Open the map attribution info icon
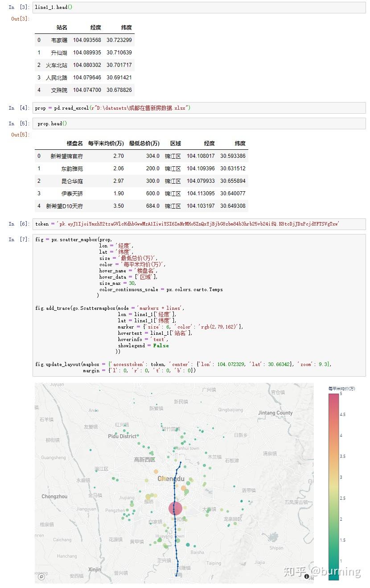370x588 pixels. point(307,576)
